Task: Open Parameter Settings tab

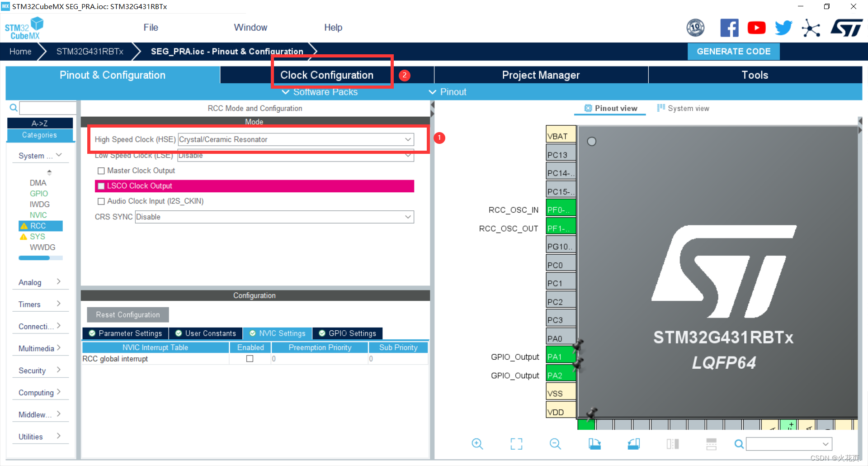Action: 125,333
